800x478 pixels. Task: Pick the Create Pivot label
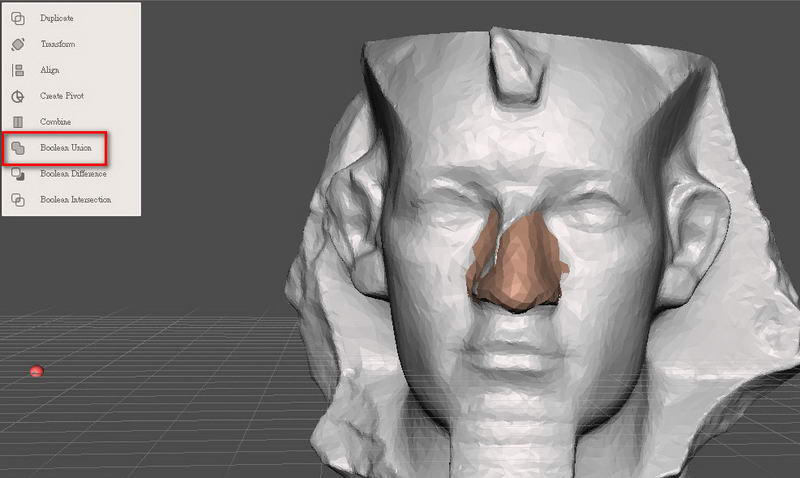tap(62, 96)
